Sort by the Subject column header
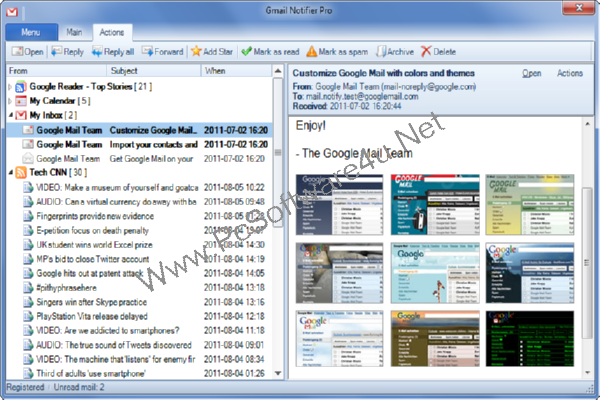The width and height of the screenshot is (600, 400). pos(154,71)
